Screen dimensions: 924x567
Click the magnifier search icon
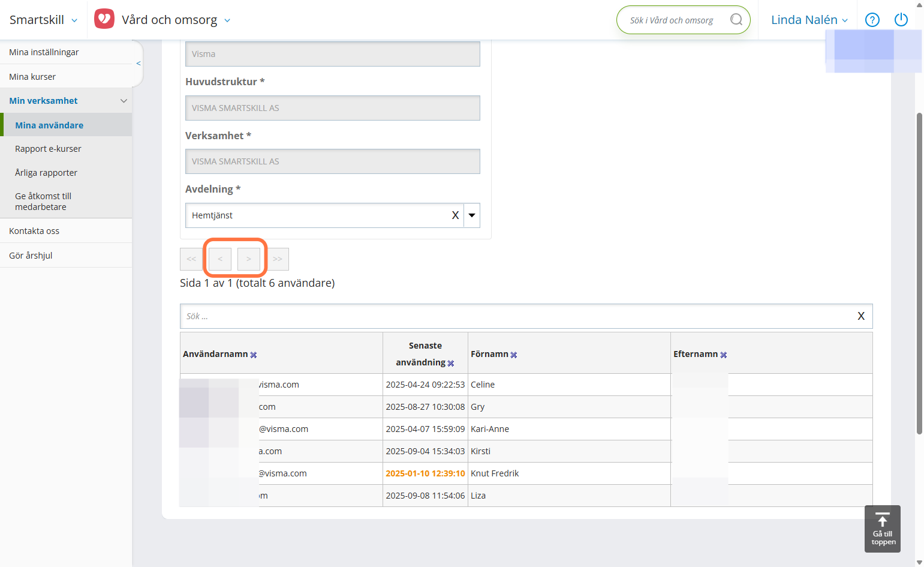[736, 20]
